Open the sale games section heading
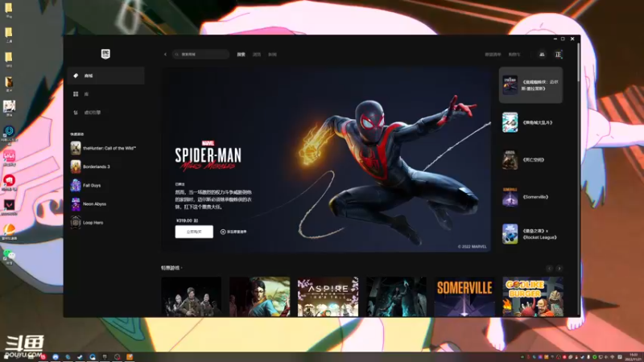The width and height of the screenshot is (644, 362). [171, 268]
